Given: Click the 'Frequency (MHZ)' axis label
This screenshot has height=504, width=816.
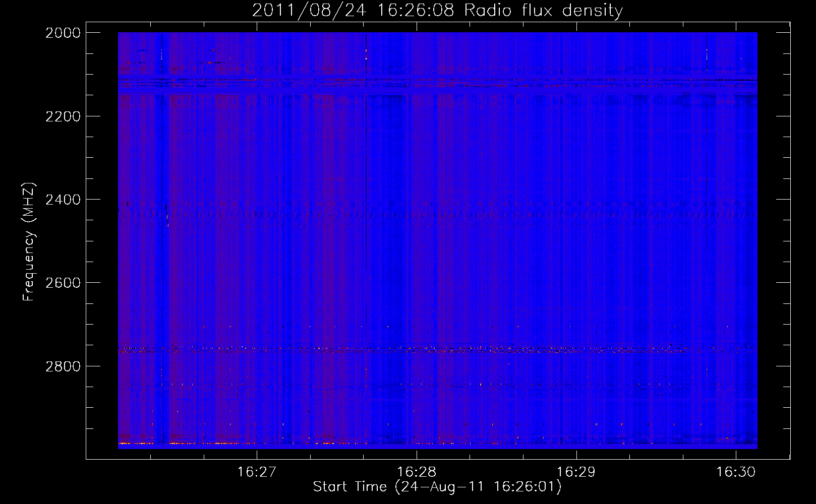Looking at the screenshot, I should point(29,242).
